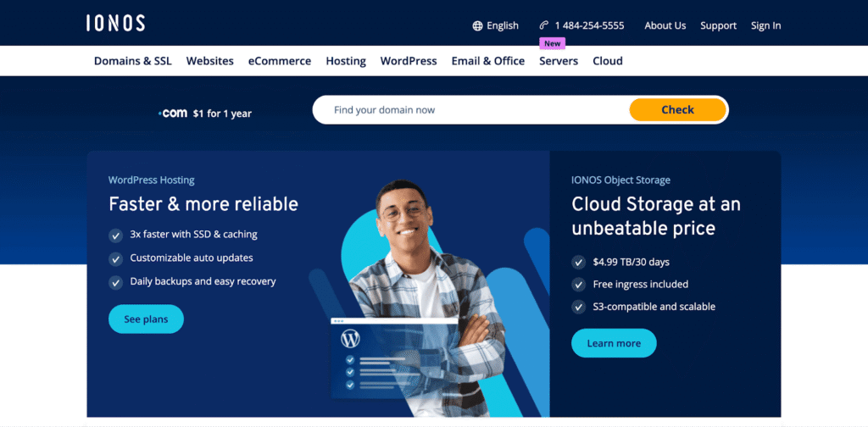Viewport: 868px width, 427px height.
Task: Click the phone handset icon
Action: [x=544, y=25]
